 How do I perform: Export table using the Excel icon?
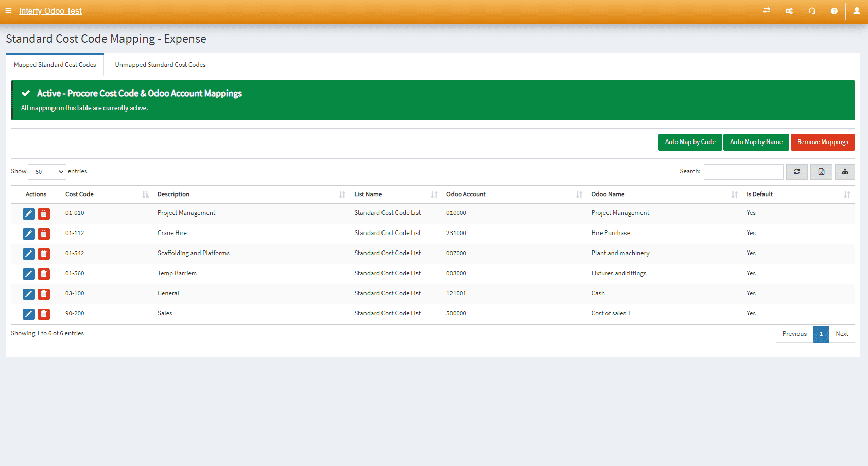pyautogui.click(x=821, y=172)
